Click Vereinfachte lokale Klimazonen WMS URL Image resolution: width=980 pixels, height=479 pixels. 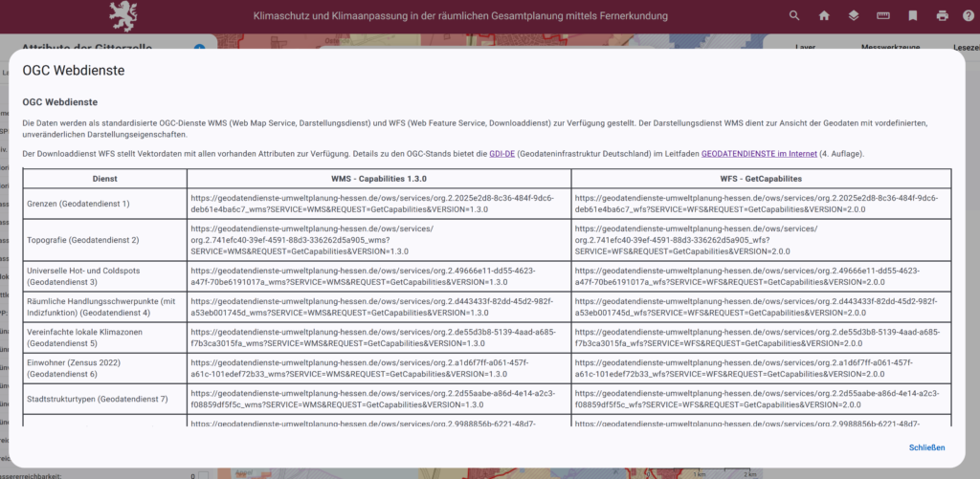pos(372,337)
